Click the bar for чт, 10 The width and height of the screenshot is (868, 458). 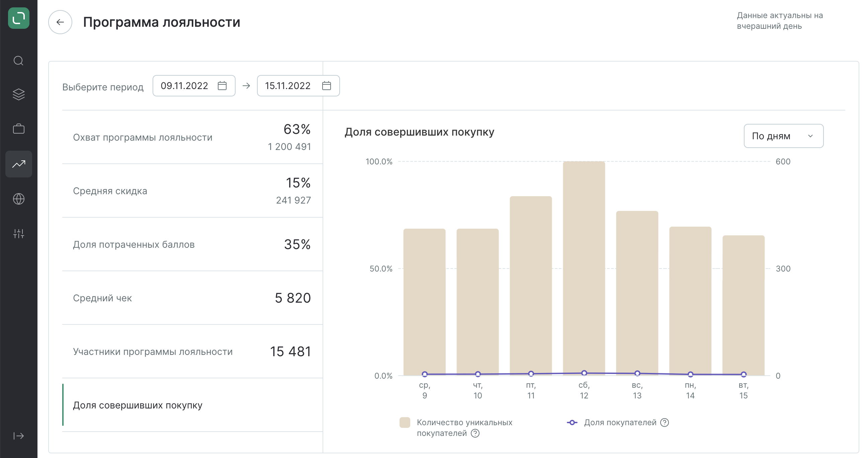click(478, 302)
